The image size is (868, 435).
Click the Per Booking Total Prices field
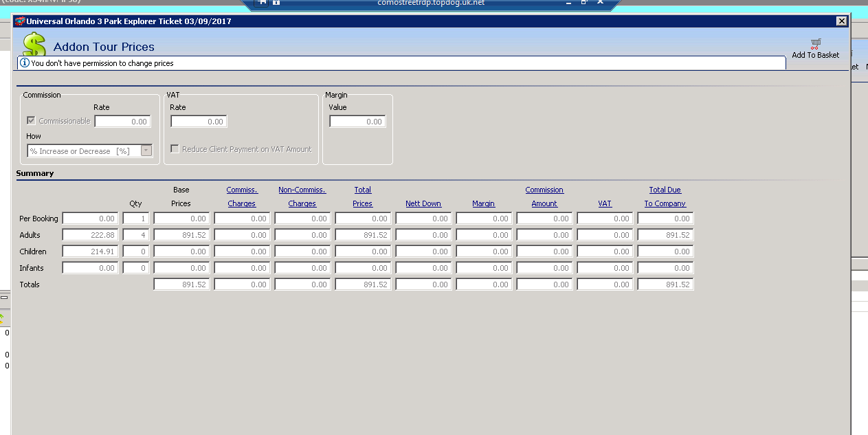(363, 219)
